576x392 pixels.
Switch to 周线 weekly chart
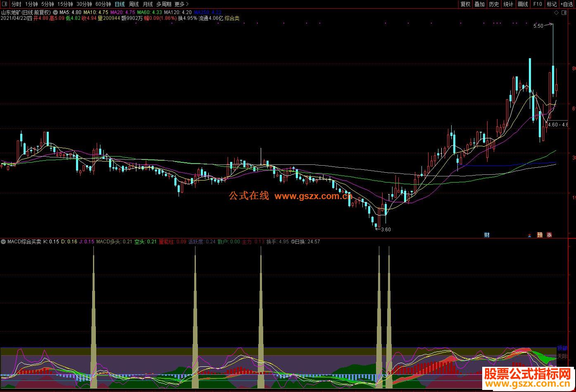[x=134, y=4]
